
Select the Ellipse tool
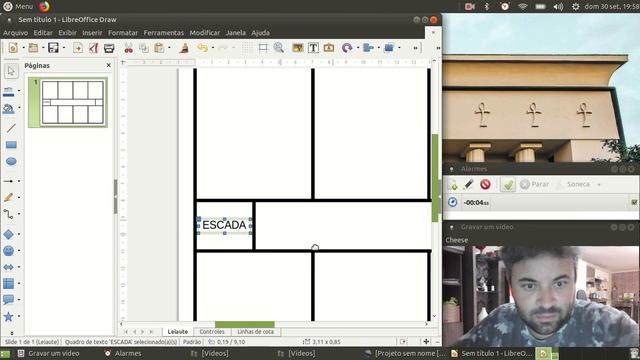(x=11, y=162)
